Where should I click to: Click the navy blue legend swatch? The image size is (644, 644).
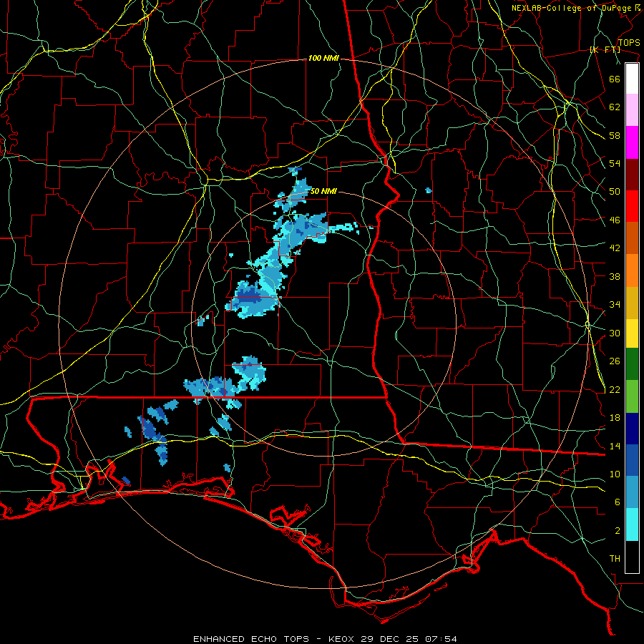[x=632, y=429]
